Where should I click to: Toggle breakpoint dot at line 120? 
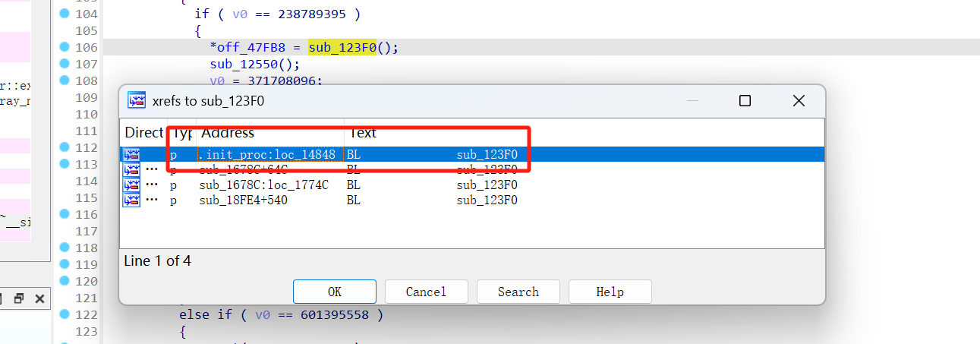pyautogui.click(x=64, y=281)
